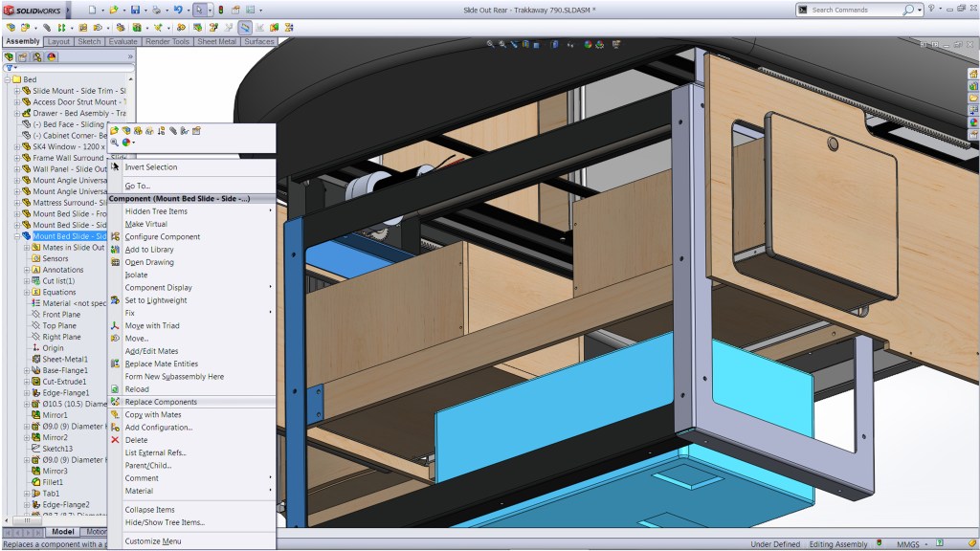Viewport: 980px width, 551px height.
Task: Click the Save icon in the top toolbar
Action: point(135,10)
